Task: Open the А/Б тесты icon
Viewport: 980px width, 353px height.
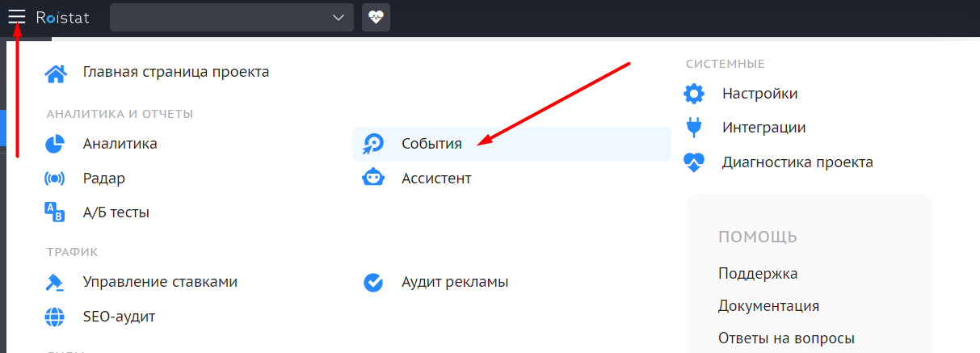Action: pyautogui.click(x=54, y=212)
